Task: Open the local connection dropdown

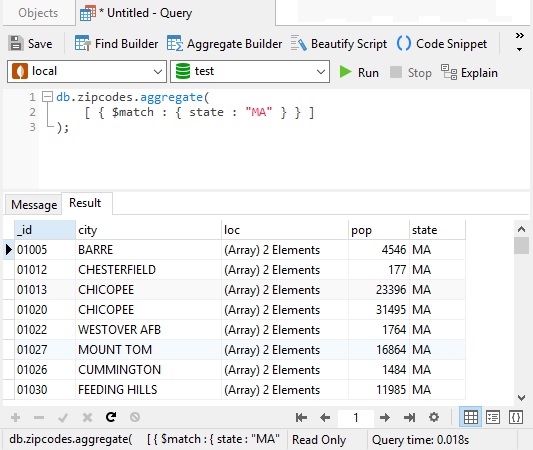Action: click(x=87, y=72)
